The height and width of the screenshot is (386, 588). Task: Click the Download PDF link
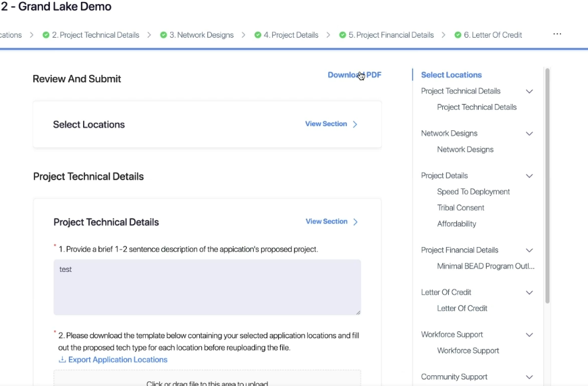click(x=354, y=75)
